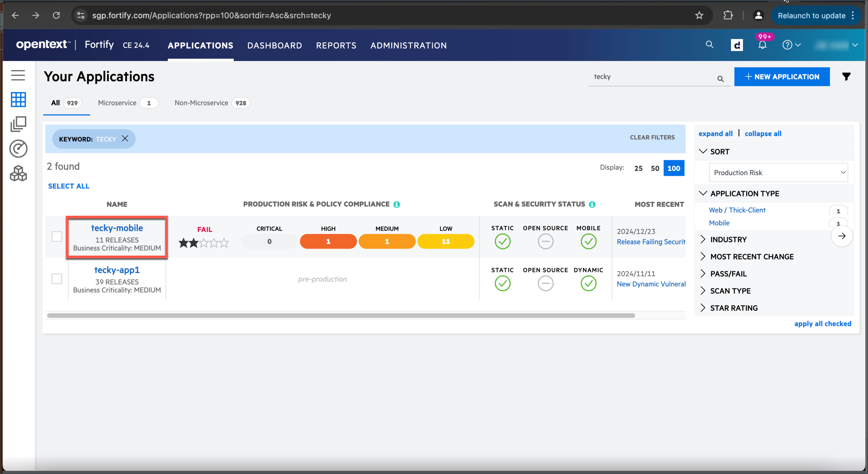Expand the SCAN TYPE filter section
Image resolution: width=868 pixels, height=474 pixels.
pos(703,291)
